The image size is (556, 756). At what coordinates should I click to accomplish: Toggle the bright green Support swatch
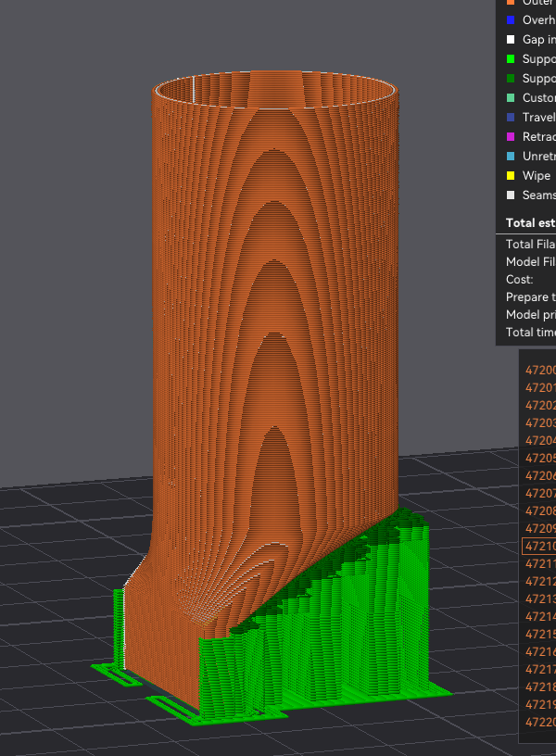tap(511, 58)
